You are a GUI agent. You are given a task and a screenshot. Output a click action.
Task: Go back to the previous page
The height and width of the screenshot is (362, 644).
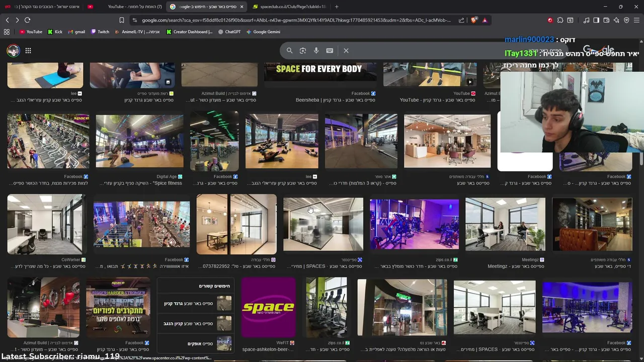7,20
